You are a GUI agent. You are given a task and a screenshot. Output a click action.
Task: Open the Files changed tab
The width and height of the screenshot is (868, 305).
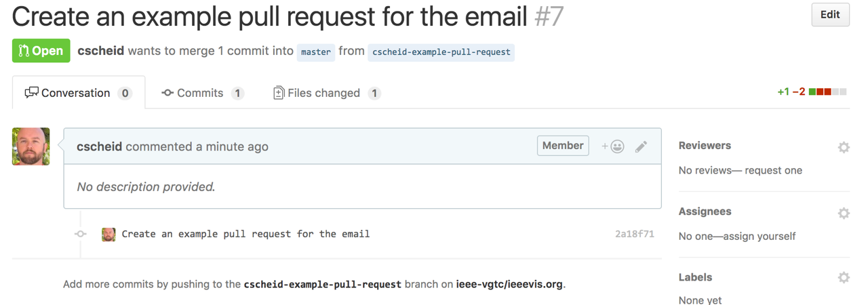[x=325, y=93]
